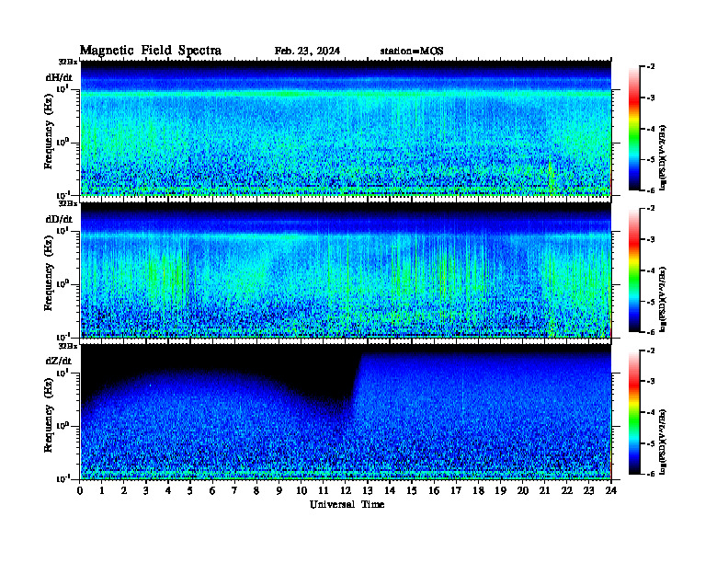Click the hour 6 tick label

pyautogui.click(x=212, y=490)
